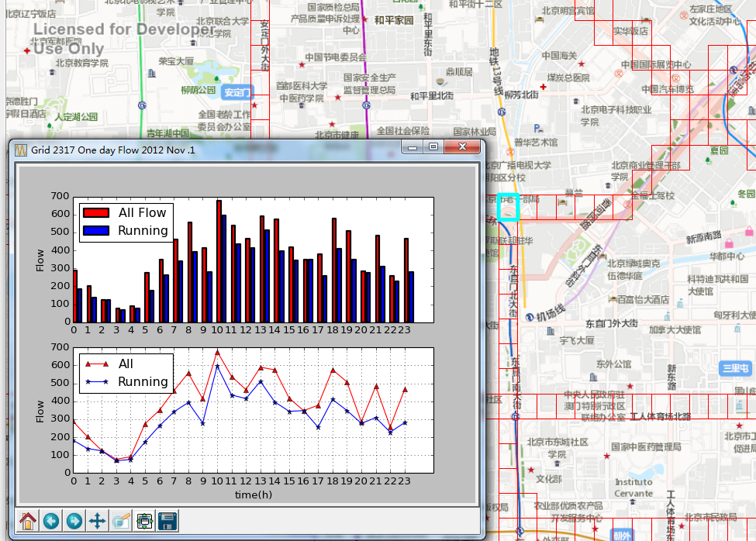Open the Configure subplots tool
This screenshot has height=541, width=756.
point(144,521)
